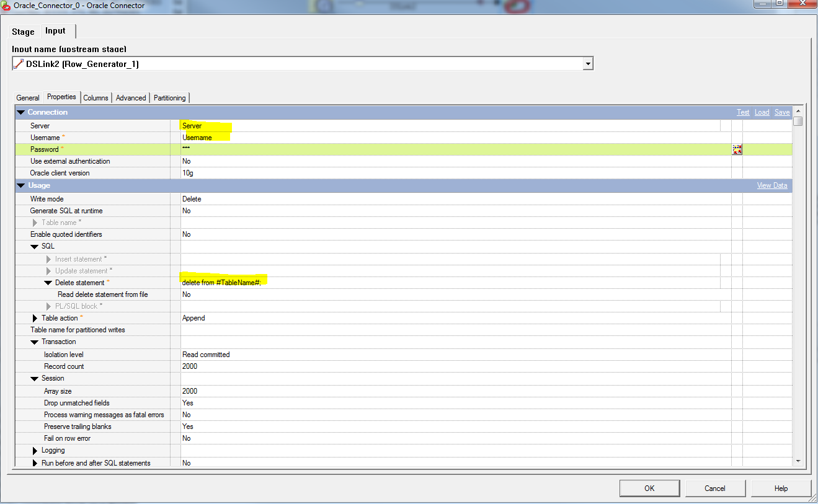The height and width of the screenshot is (504, 818).
Task: Click scrollbar down arrow in properties grid
Action: (798, 462)
